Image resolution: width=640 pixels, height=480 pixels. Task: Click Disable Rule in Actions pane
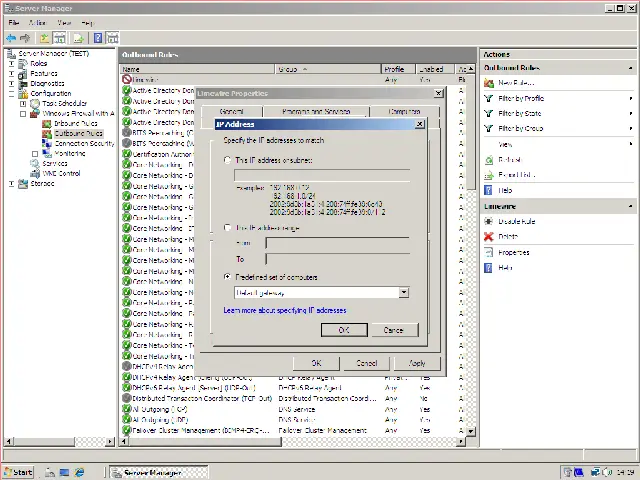(516, 221)
